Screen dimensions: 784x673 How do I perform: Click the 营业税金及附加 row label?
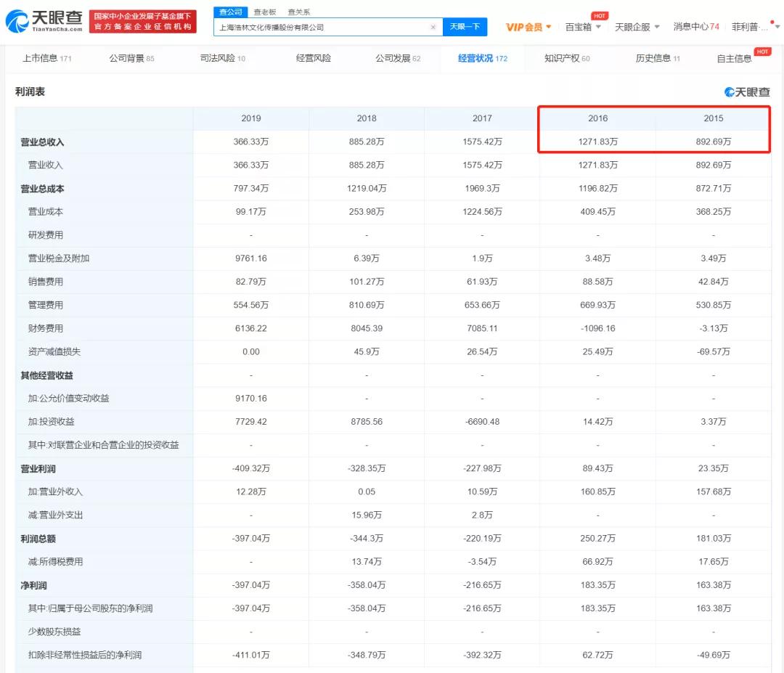point(59,258)
